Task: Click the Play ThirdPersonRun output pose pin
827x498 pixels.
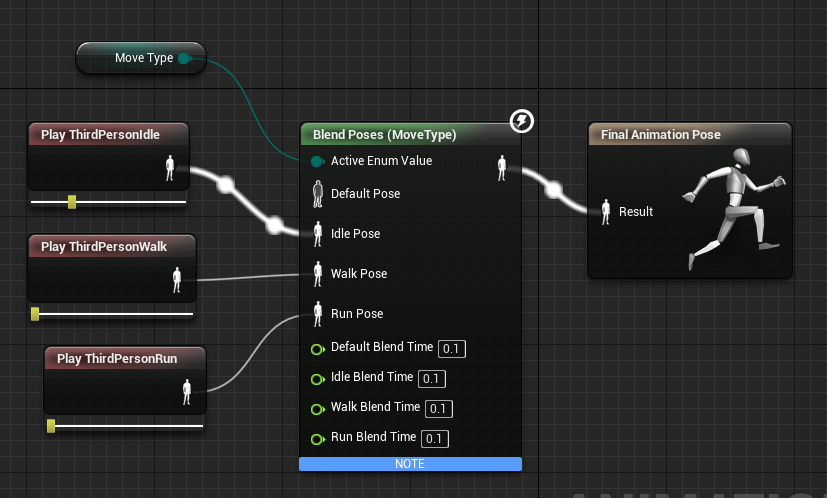Action: (x=186, y=392)
